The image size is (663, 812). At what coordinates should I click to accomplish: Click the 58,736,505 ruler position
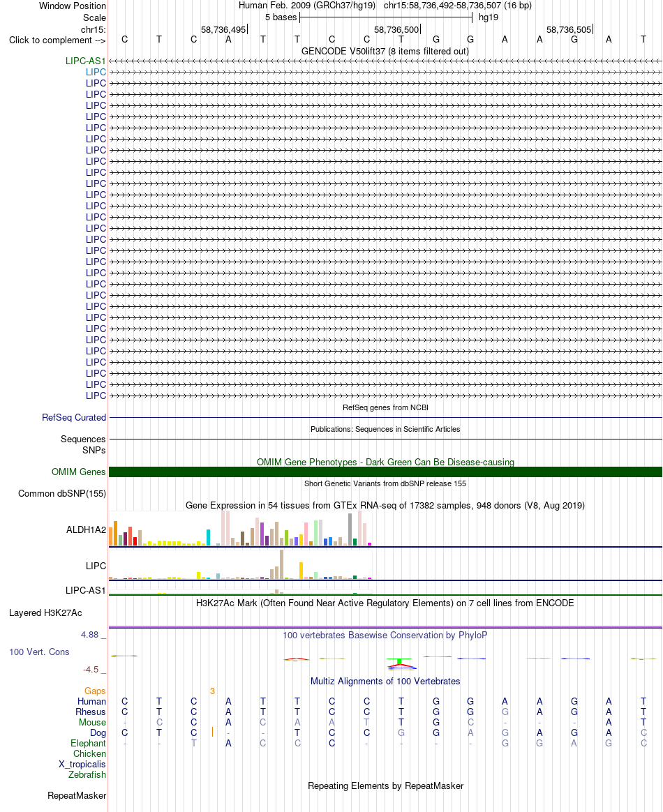pos(569,29)
